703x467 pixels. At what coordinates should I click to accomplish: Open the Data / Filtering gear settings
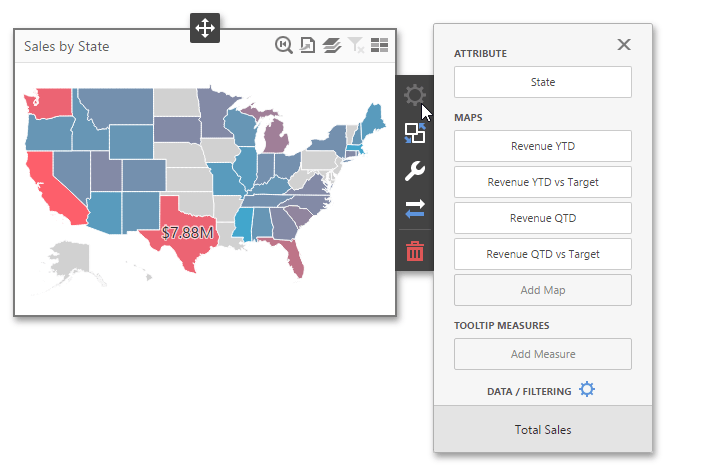[x=587, y=389]
